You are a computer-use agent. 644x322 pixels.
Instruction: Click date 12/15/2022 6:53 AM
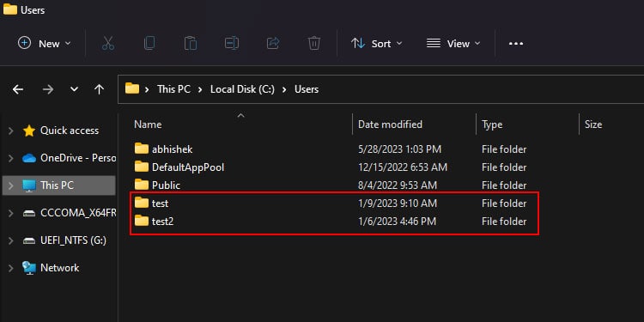pyautogui.click(x=403, y=167)
